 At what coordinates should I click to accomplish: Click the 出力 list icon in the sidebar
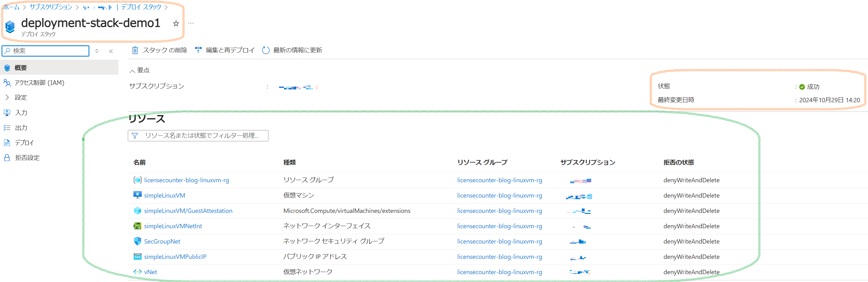(7, 128)
